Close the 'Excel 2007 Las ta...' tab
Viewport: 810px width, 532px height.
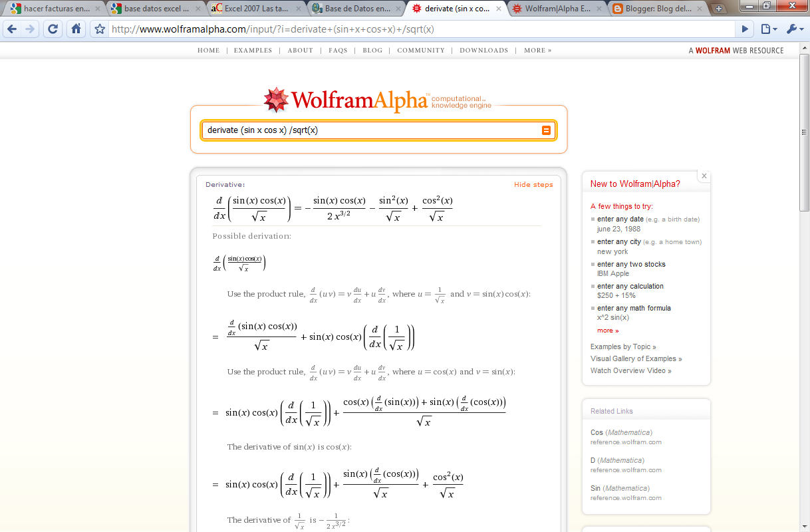point(297,9)
